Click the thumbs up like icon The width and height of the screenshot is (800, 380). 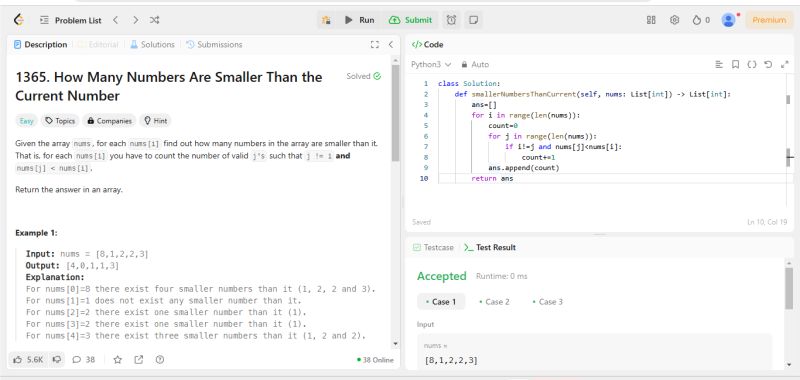coord(28,360)
